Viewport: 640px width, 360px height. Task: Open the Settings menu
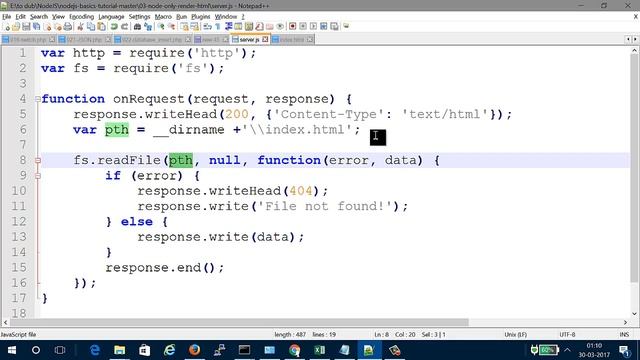coord(139,17)
